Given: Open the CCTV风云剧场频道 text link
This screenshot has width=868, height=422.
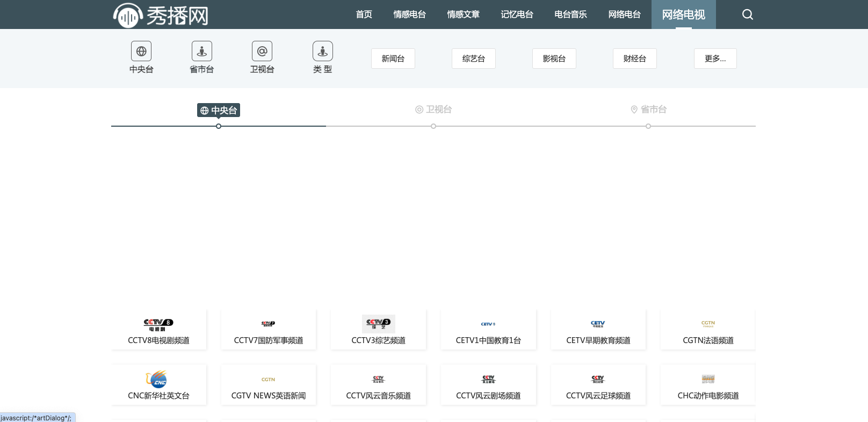Looking at the screenshot, I should 488,396.
